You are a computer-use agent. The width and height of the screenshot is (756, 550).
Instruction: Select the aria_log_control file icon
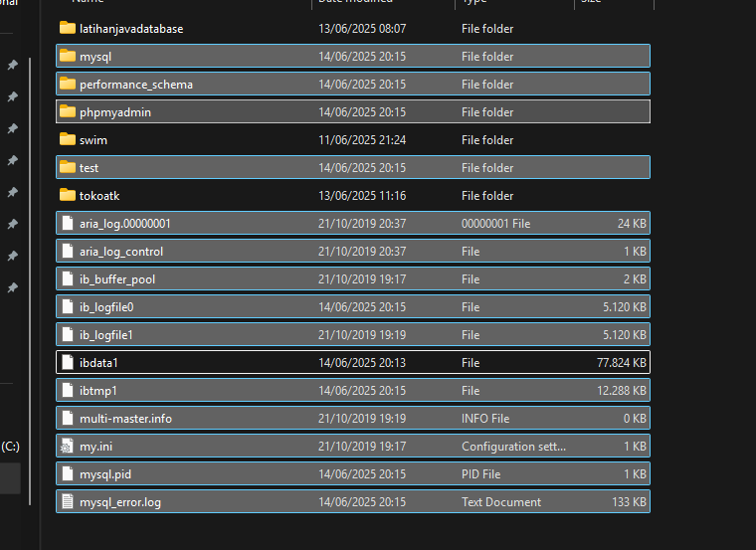click(68, 251)
